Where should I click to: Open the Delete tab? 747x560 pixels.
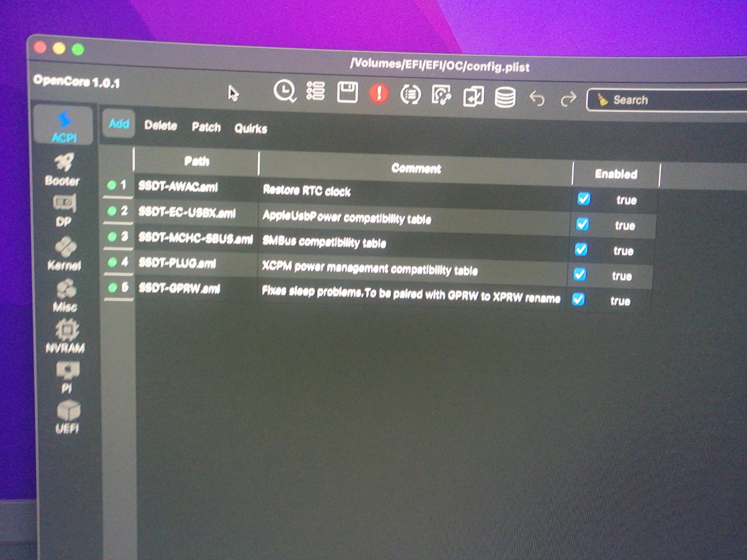coord(160,125)
